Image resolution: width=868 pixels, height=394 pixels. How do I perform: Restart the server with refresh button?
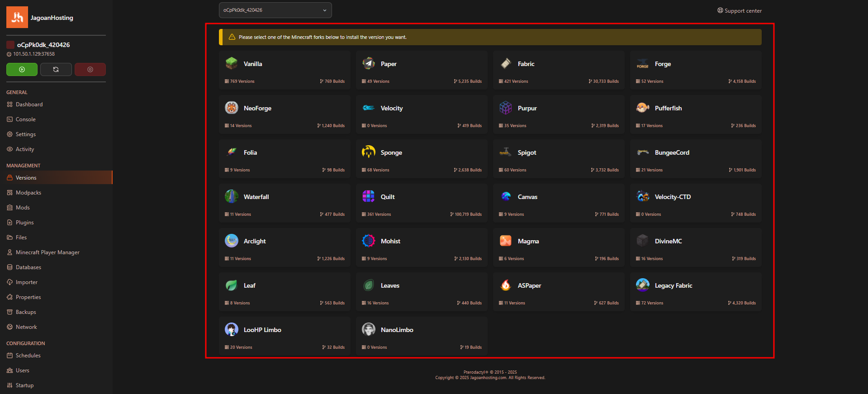[56, 69]
